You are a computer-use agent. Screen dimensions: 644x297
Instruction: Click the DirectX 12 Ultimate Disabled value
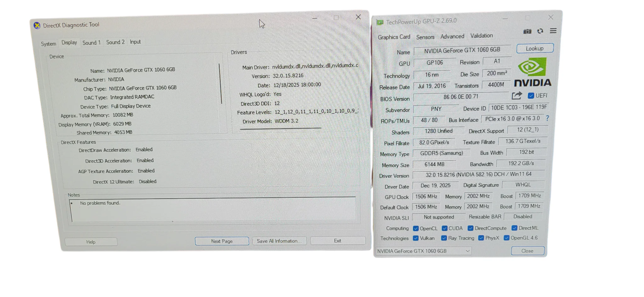(x=147, y=181)
